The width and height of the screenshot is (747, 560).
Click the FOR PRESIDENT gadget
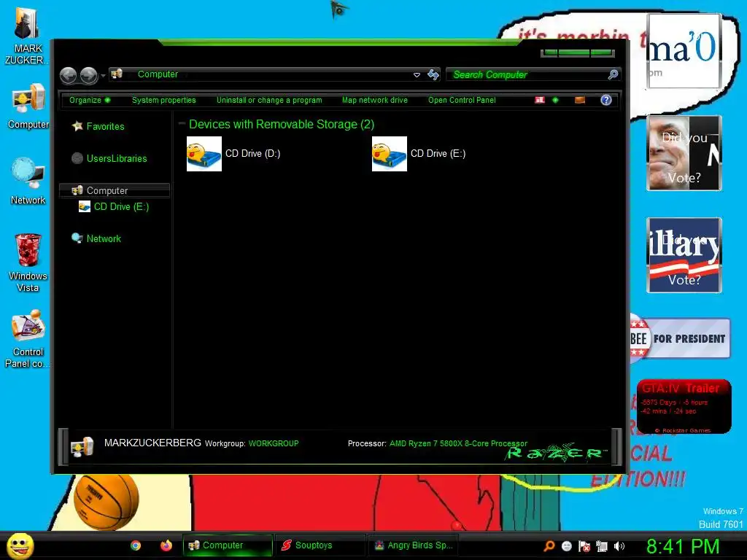tap(681, 338)
